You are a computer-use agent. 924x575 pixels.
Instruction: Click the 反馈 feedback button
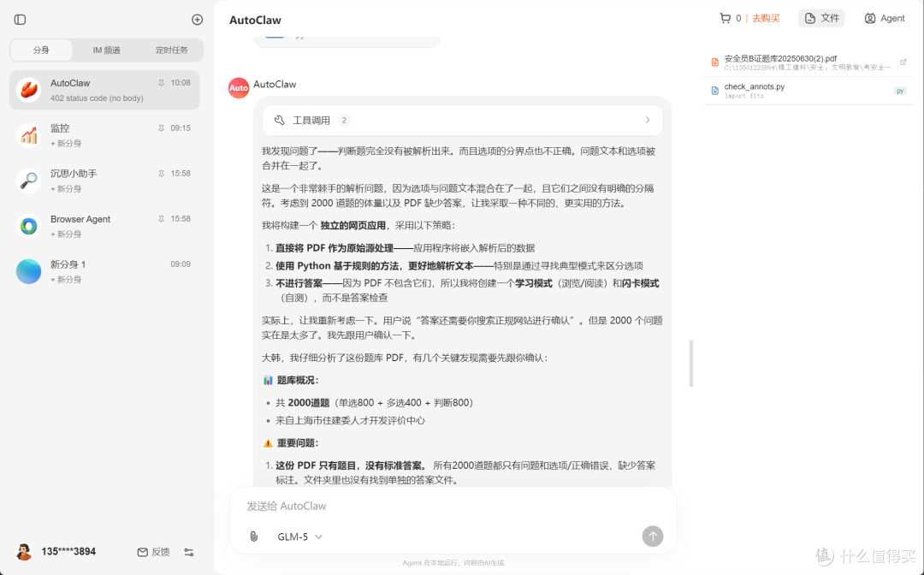point(154,552)
